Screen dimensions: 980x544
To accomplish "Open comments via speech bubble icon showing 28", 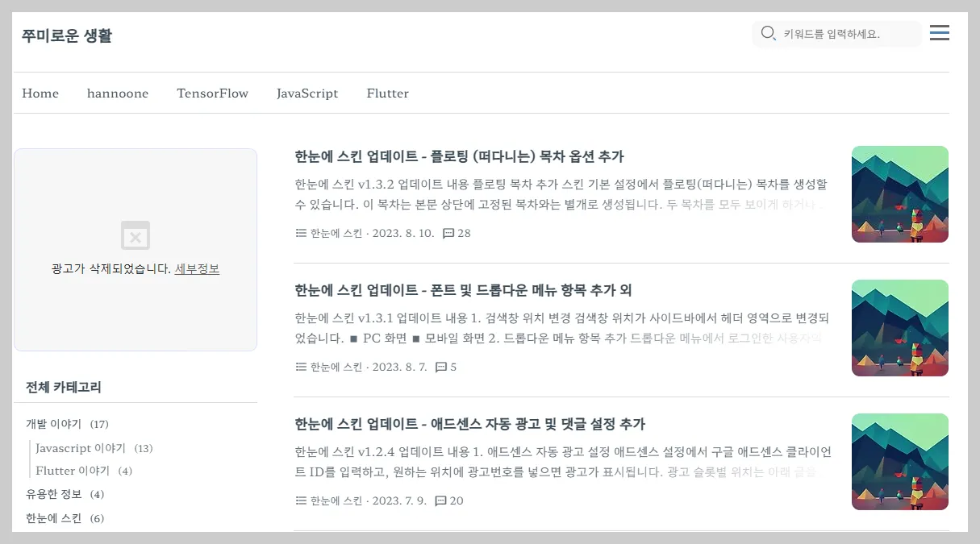I will pos(448,233).
